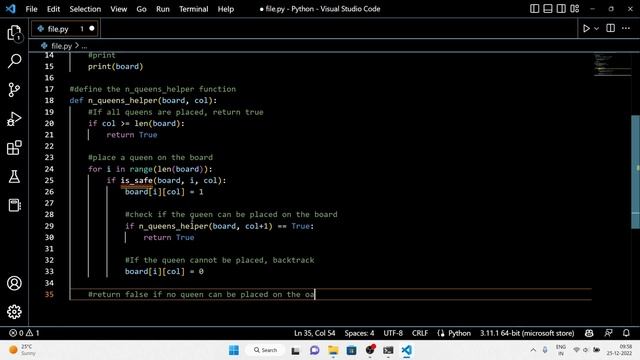The height and width of the screenshot is (360, 640).
Task: Select interpreter 3.11.1 64-bit
Action: coord(527,333)
